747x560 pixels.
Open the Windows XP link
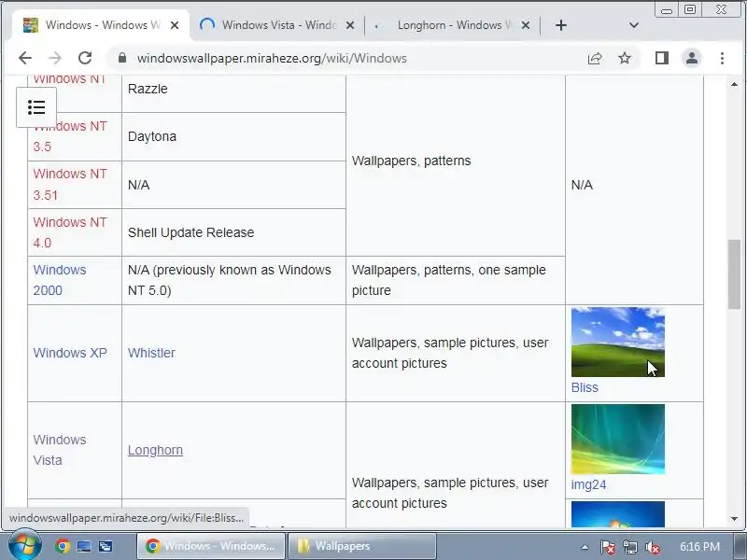(70, 353)
